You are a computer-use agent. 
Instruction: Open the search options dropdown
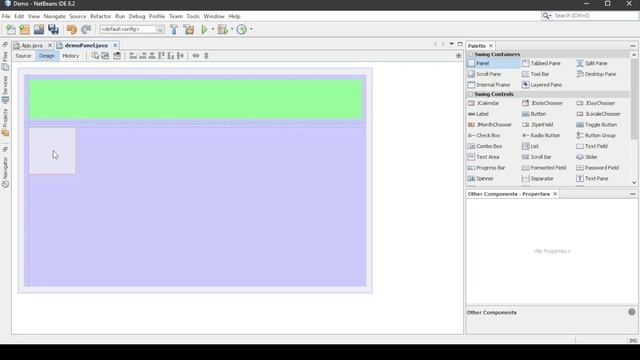[547, 16]
